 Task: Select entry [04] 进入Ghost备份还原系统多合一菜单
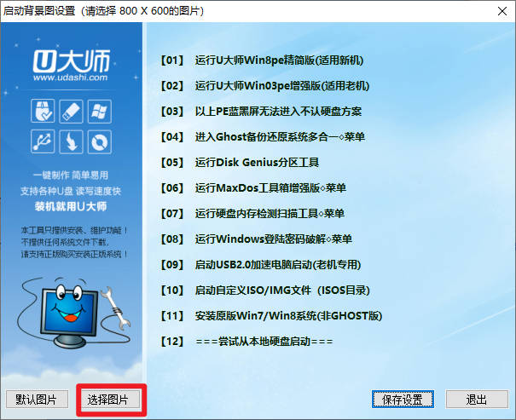(x=263, y=136)
